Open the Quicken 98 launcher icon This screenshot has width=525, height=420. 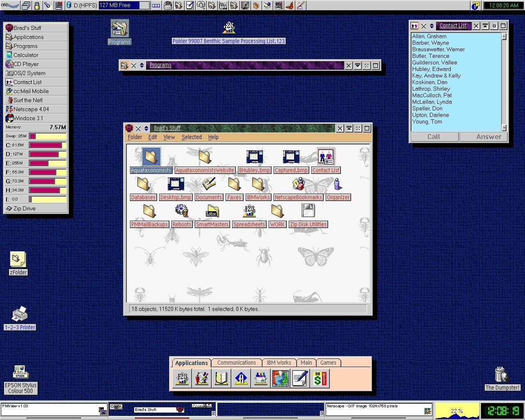pos(320,378)
